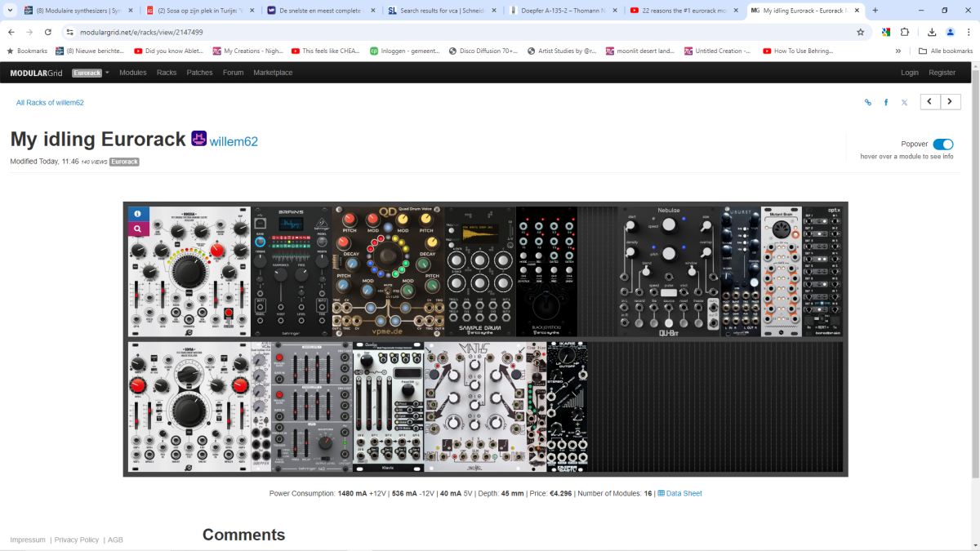Share the rack via the Facebook icon
Screen dimensions: 980x551
pos(886,102)
